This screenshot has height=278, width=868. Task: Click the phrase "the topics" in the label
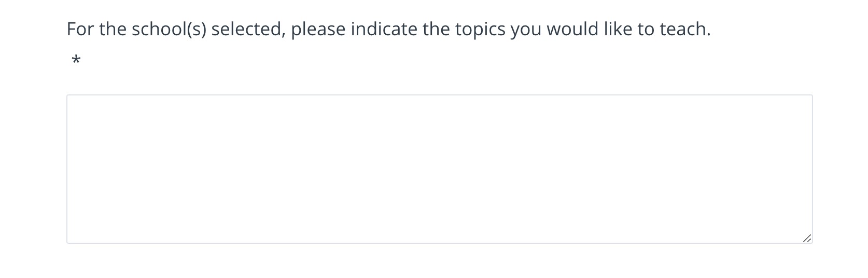464,29
